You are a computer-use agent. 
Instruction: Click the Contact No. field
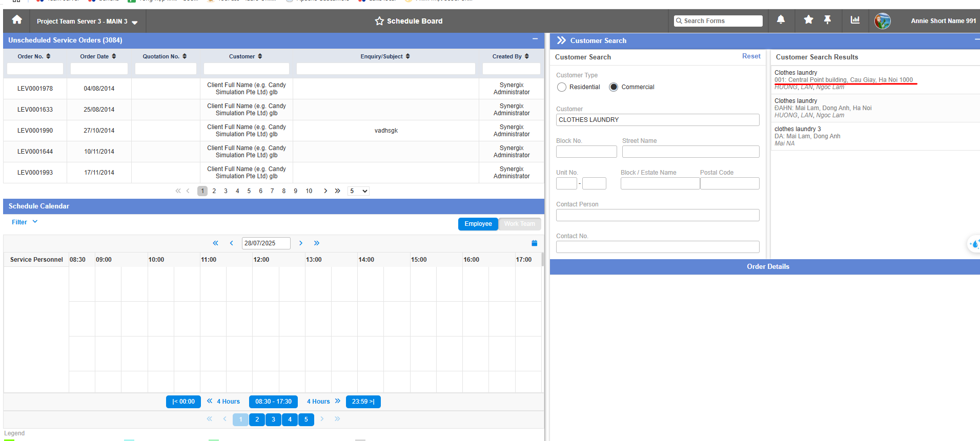point(658,247)
